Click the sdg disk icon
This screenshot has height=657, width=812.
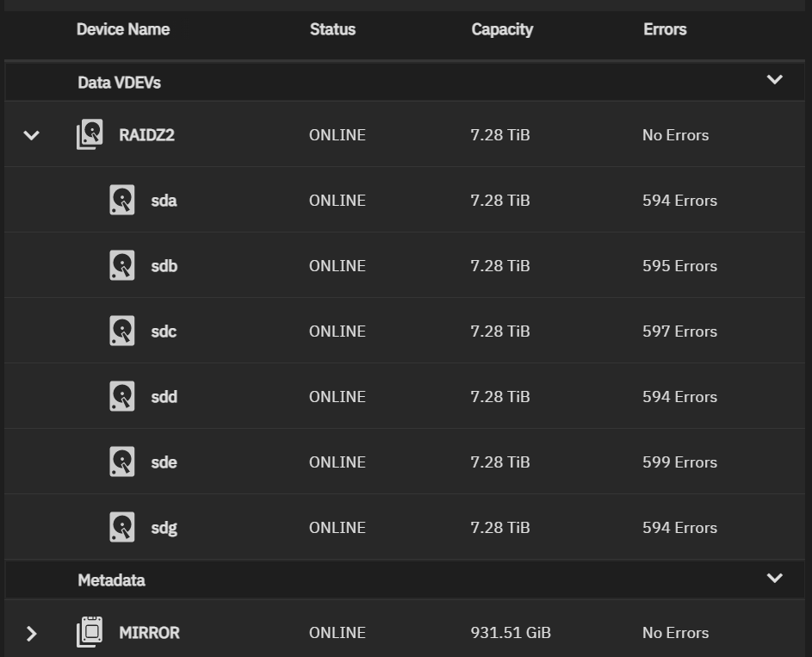[x=122, y=526]
